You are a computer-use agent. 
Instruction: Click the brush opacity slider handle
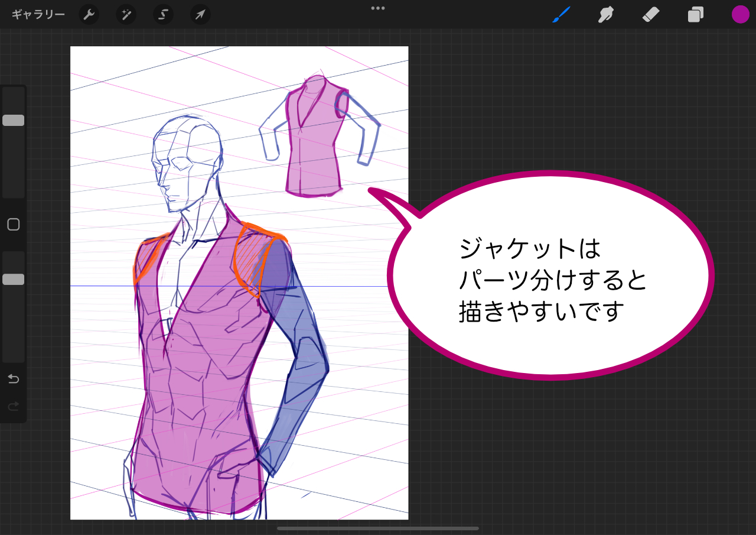(x=14, y=280)
